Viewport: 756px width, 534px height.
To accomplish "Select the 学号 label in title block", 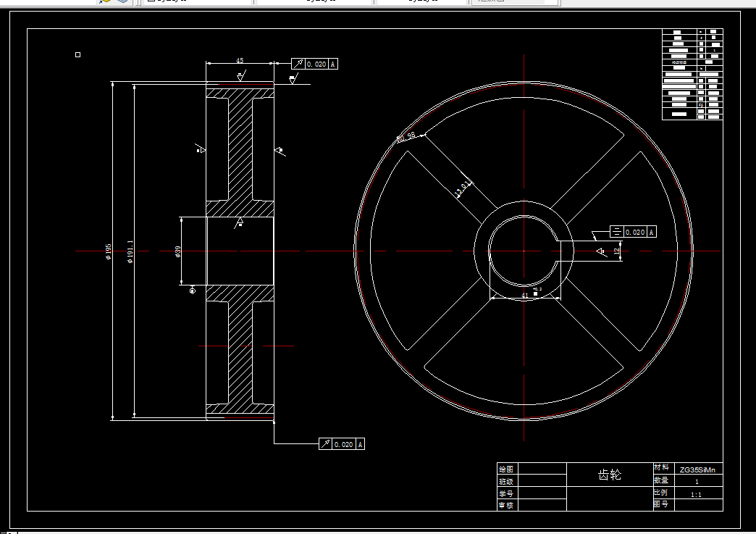I will click(506, 493).
